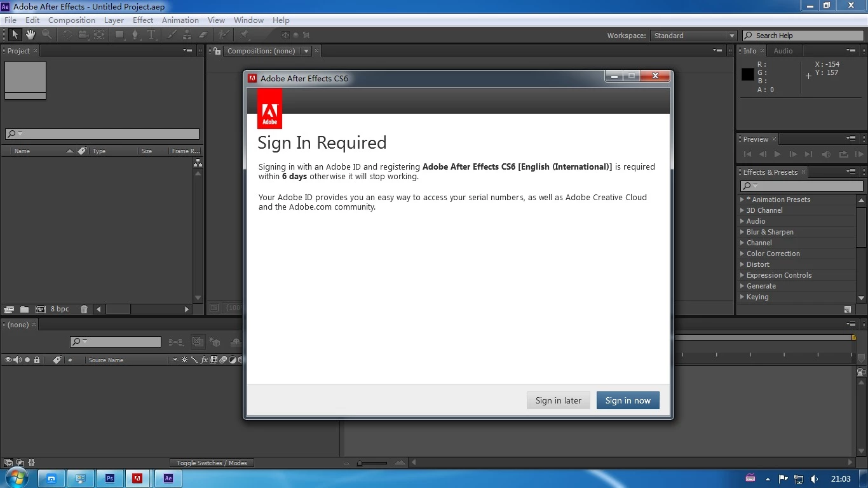Click the After Effects taskbar icon
The width and height of the screenshot is (868, 488).
click(168, 478)
